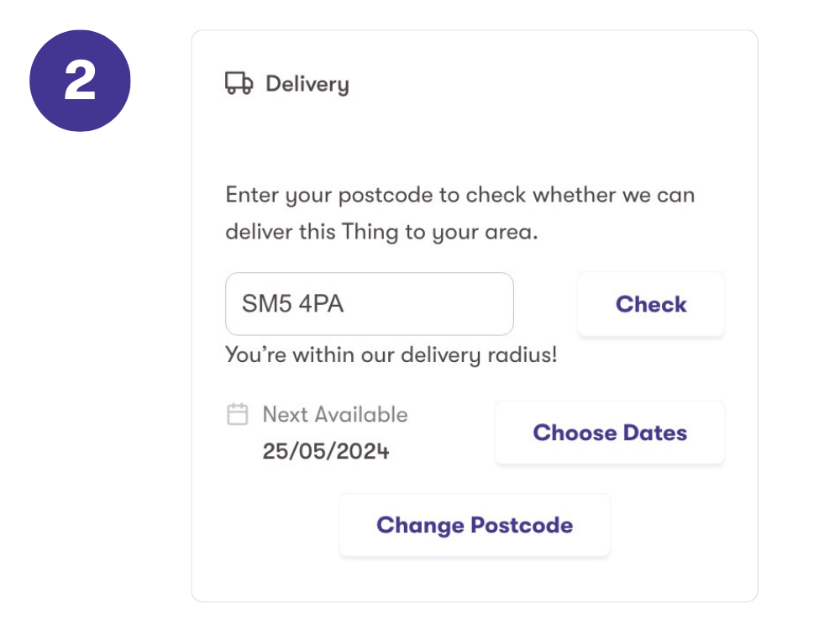The width and height of the screenshot is (840, 630).
Task: Click the SM5 4PA postcode text
Action: click(x=293, y=304)
